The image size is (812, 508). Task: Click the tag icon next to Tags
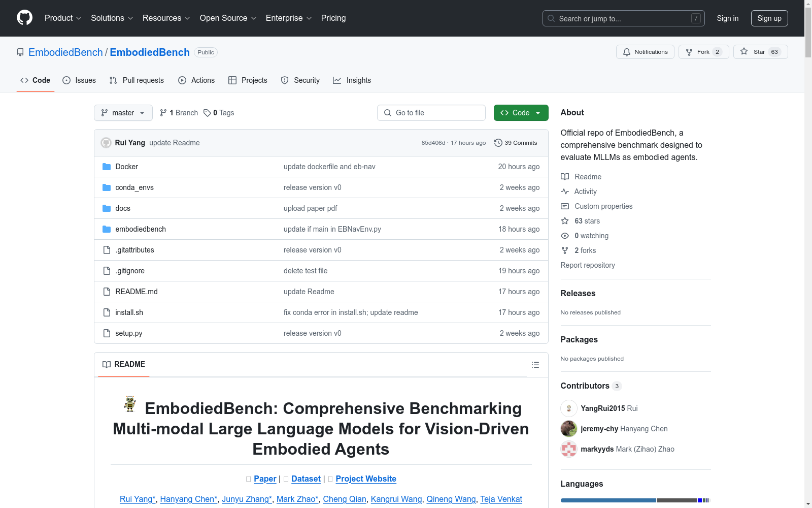[207, 113]
